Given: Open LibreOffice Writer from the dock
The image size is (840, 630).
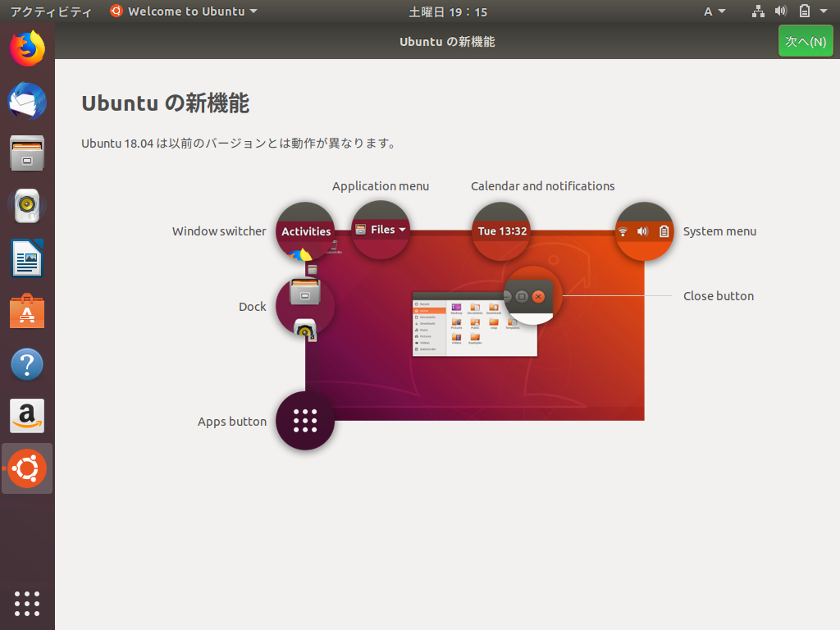Looking at the screenshot, I should click(x=27, y=258).
